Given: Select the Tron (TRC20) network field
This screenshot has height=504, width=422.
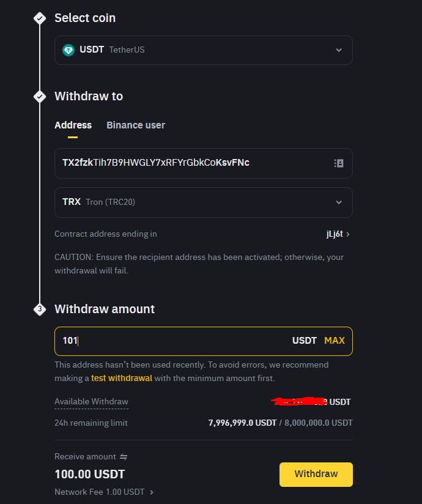Looking at the screenshot, I should (x=183, y=202).
